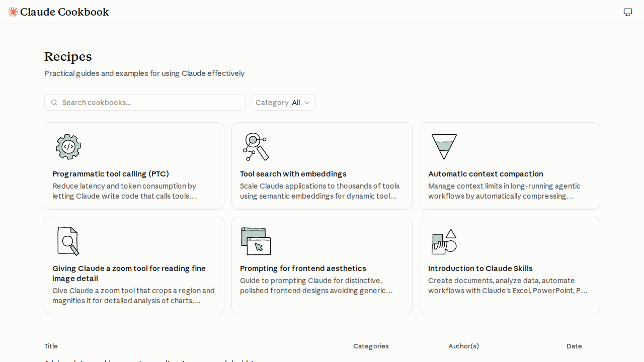Click 'Manage context limits in long-running' description
644x362 pixels.
coord(504,191)
